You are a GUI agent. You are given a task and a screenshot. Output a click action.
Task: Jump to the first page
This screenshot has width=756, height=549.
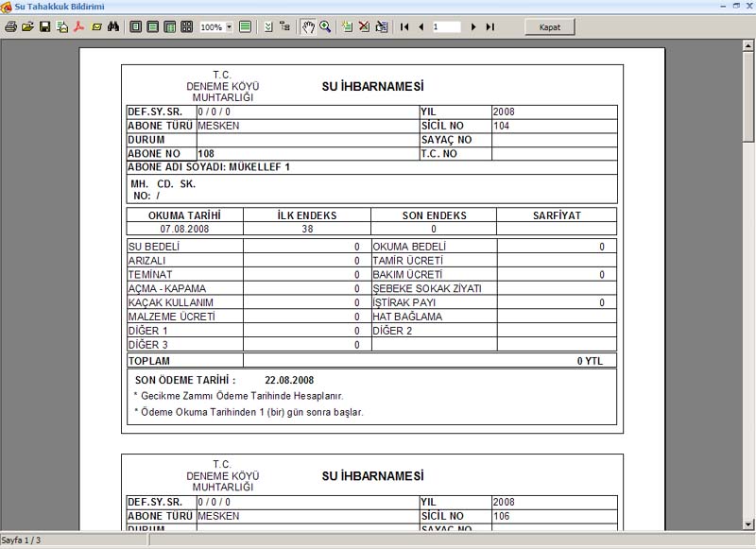click(x=404, y=27)
